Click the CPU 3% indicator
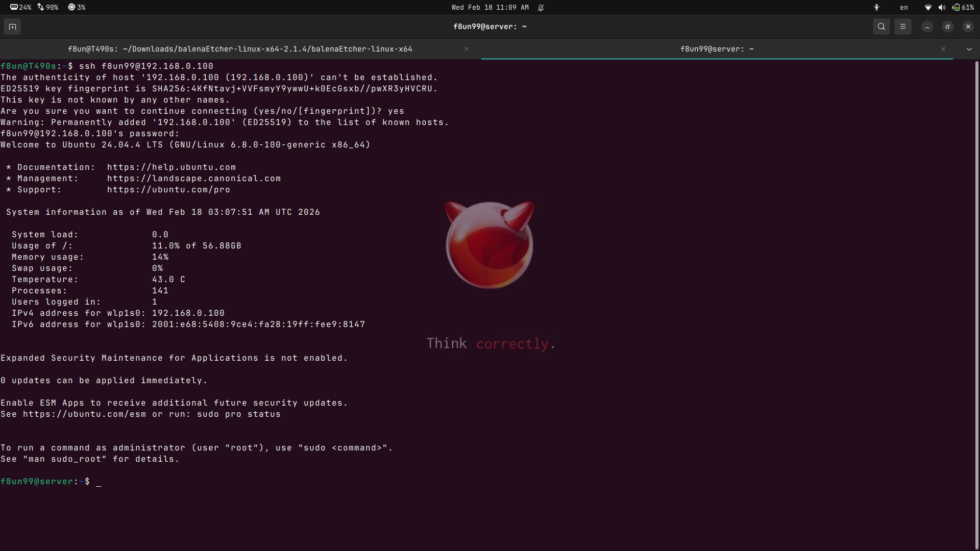Viewport: 980px width, 551px height. (77, 7)
